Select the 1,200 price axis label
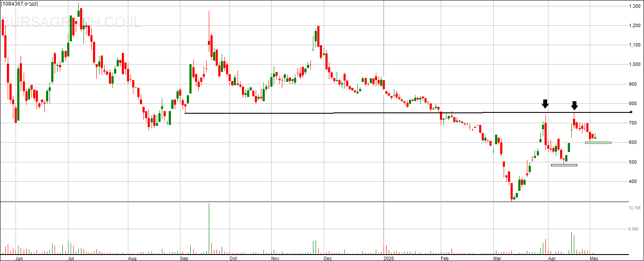 pos(635,26)
